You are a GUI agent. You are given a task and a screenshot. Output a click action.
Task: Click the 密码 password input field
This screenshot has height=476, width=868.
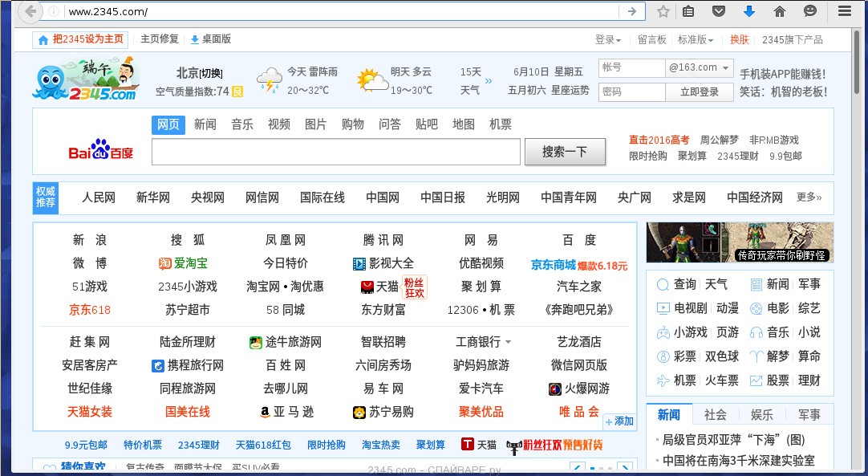tap(631, 92)
